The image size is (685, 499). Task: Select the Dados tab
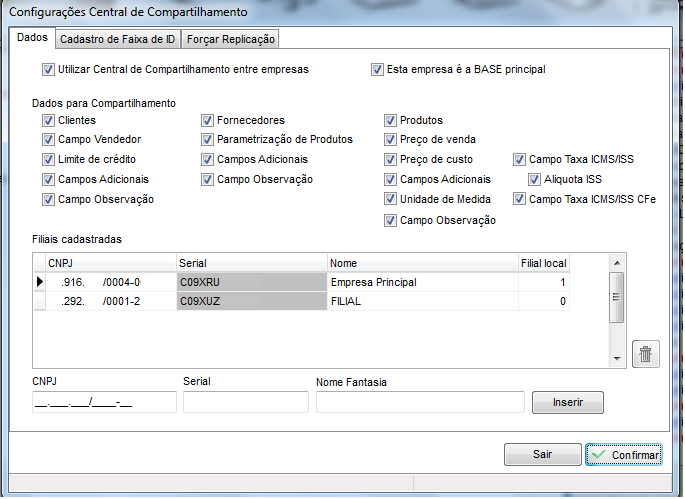(x=33, y=38)
